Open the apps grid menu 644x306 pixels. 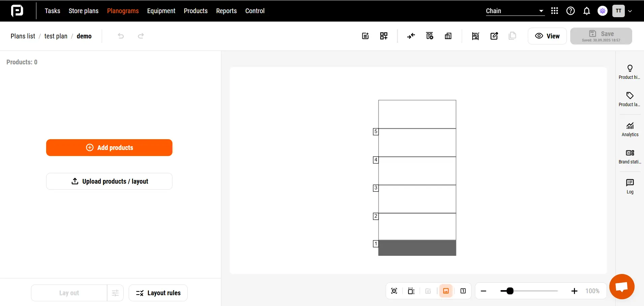click(554, 11)
